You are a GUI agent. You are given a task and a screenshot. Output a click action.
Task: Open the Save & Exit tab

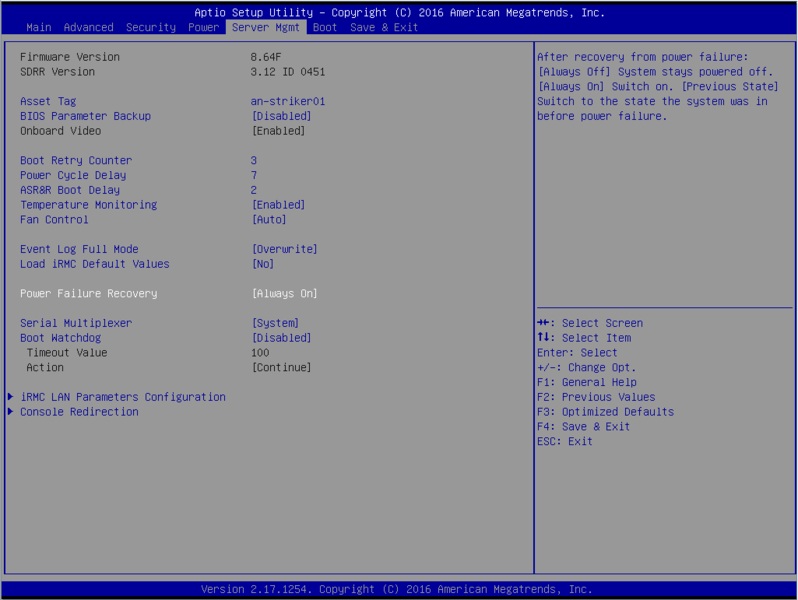(x=384, y=27)
